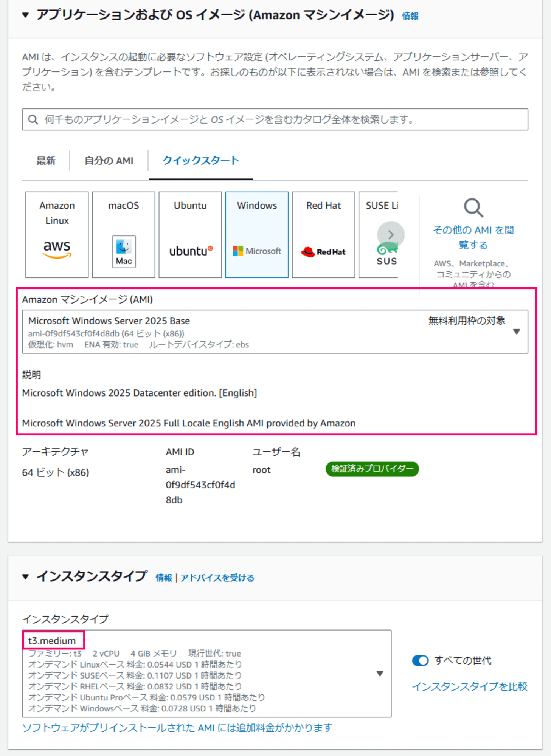This screenshot has height=756, width=551.
Task: Click the description 'Microsoft Windows 2025 Datacenter edition. [English]'
Action: click(140, 393)
